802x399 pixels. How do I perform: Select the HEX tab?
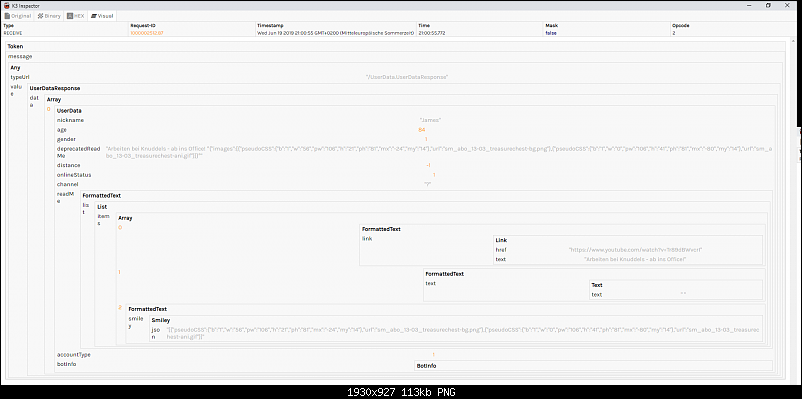coord(76,16)
